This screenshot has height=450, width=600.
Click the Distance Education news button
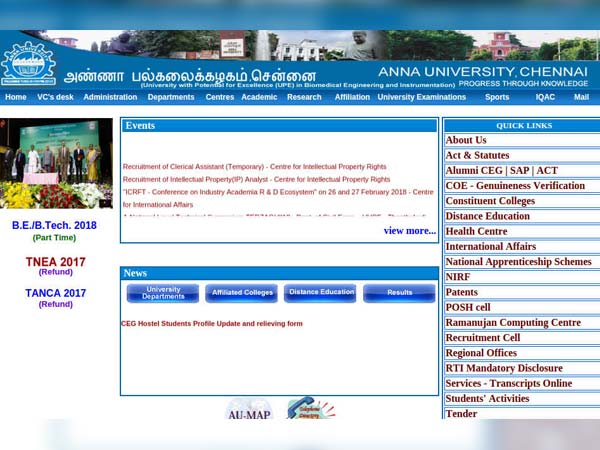point(321,293)
